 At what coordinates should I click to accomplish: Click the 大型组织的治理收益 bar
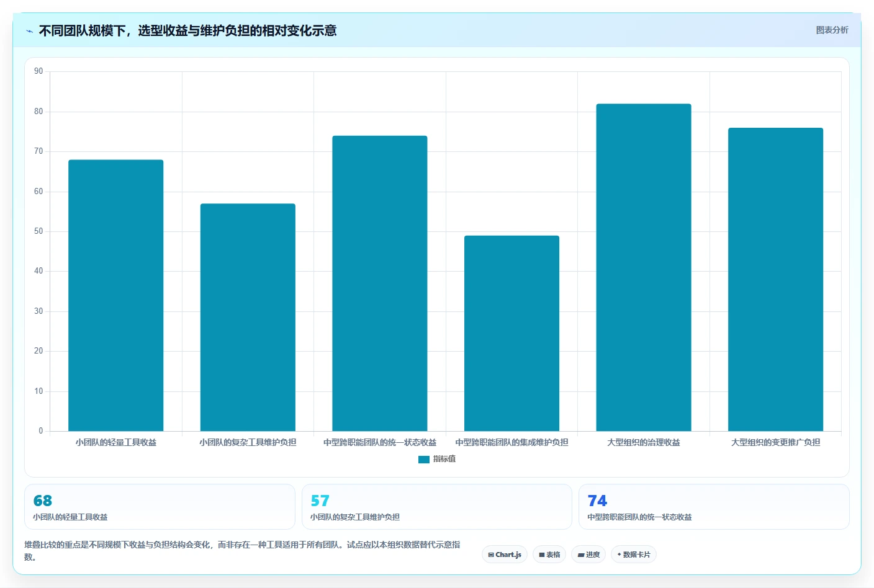[x=644, y=267]
